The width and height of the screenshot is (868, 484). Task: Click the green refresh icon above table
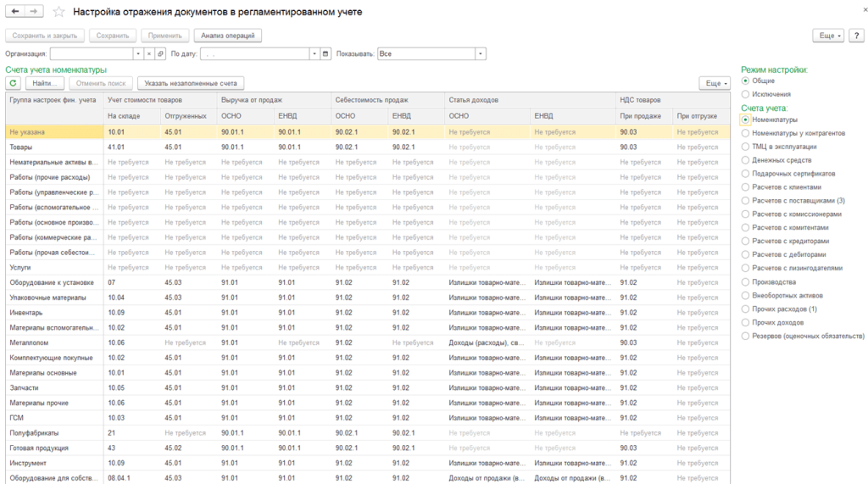13,83
